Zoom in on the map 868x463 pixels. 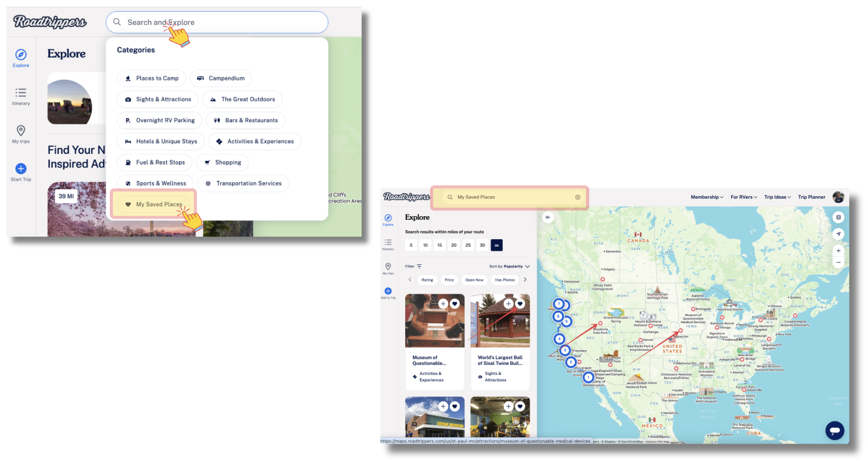coord(839,251)
